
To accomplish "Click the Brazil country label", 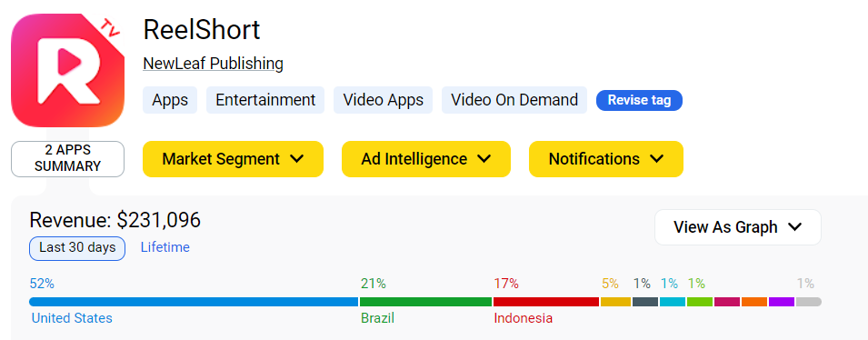I will click(377, 318).
